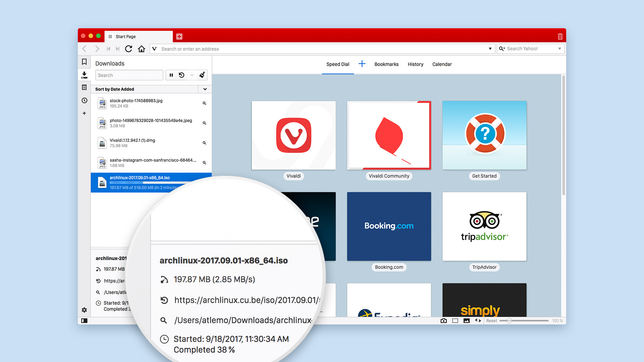Click the Search field in Downloads panel
This screenshot has width=644, height=362.
coord(129,75)
